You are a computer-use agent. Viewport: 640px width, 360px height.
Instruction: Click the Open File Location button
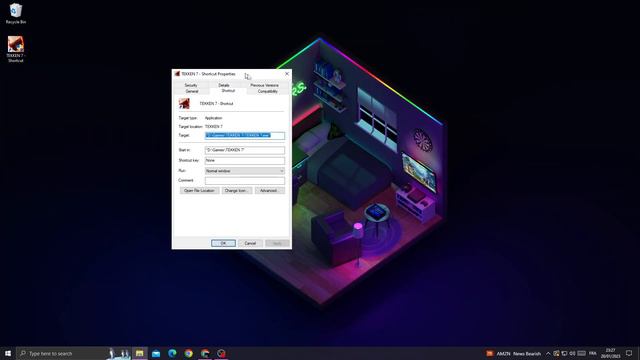tap(199, 191)
